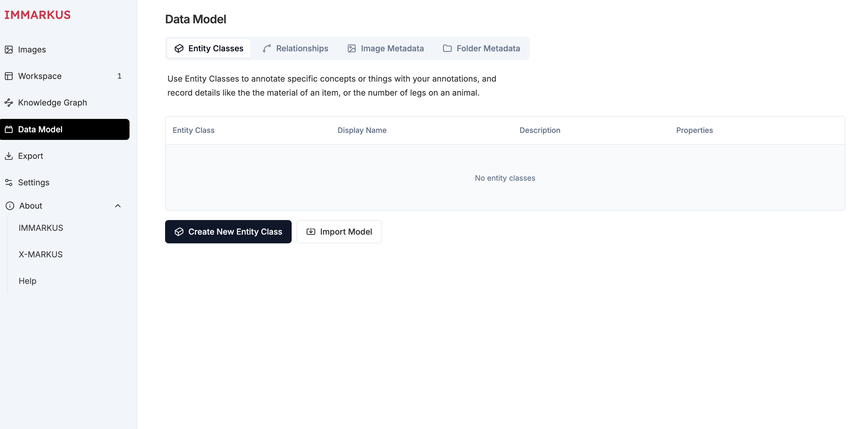
Task: Click the IMMARKUS logo
Action: [37, 15]
